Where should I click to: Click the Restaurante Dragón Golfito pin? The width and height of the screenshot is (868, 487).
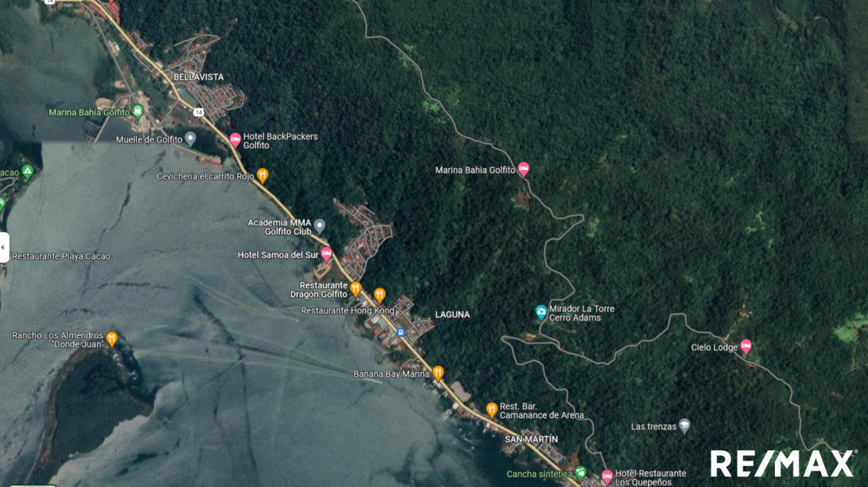[356, 289]
